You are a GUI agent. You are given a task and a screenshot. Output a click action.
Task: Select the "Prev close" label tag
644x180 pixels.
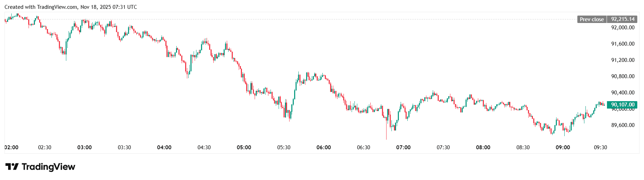(x=591, y=19)
